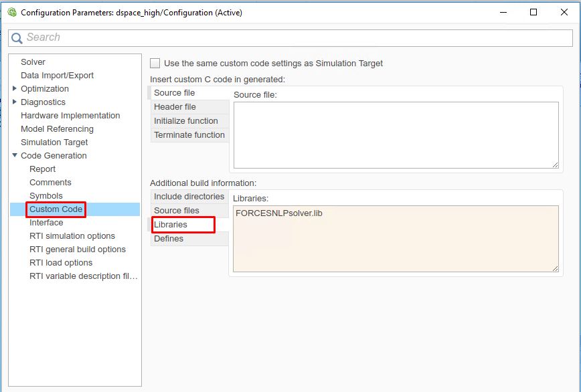Select the Custom Code pane
Screen dimensions: 581x392
56,209
